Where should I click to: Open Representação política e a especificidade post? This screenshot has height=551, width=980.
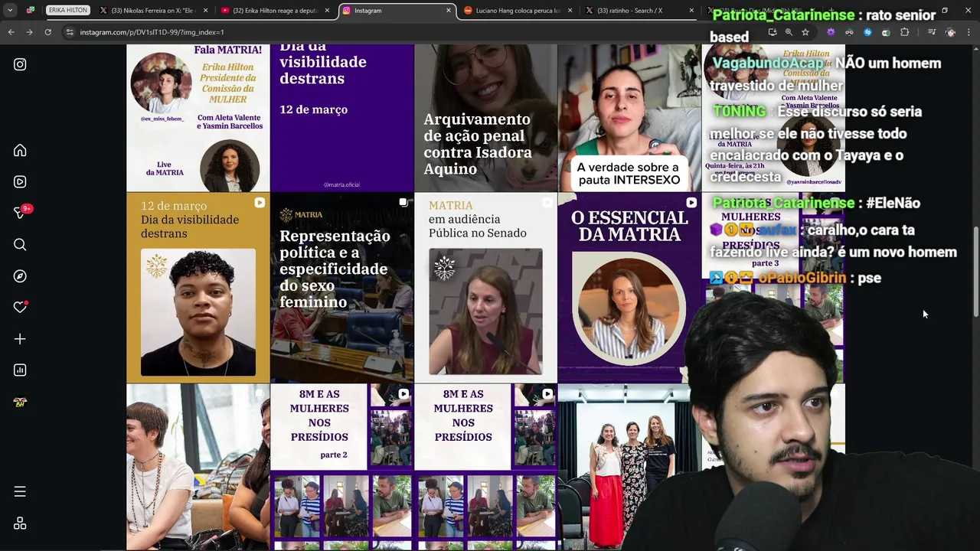coord(342,288)
